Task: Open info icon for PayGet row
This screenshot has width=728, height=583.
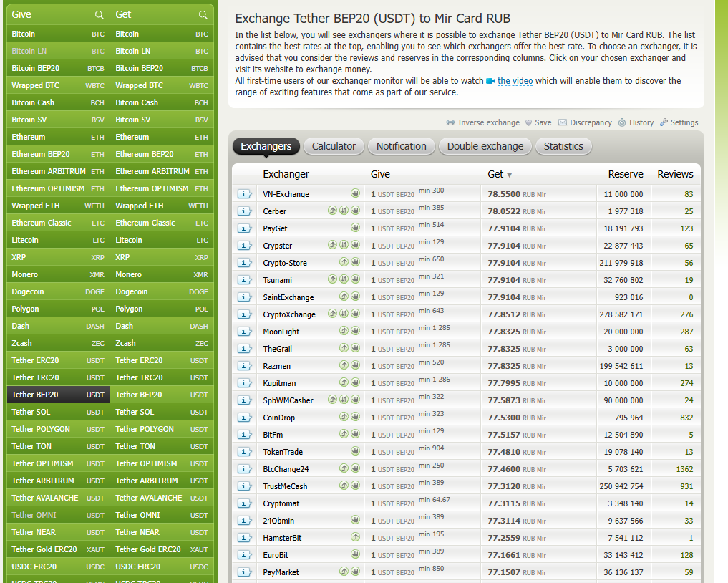Action: tap(244, 228)
